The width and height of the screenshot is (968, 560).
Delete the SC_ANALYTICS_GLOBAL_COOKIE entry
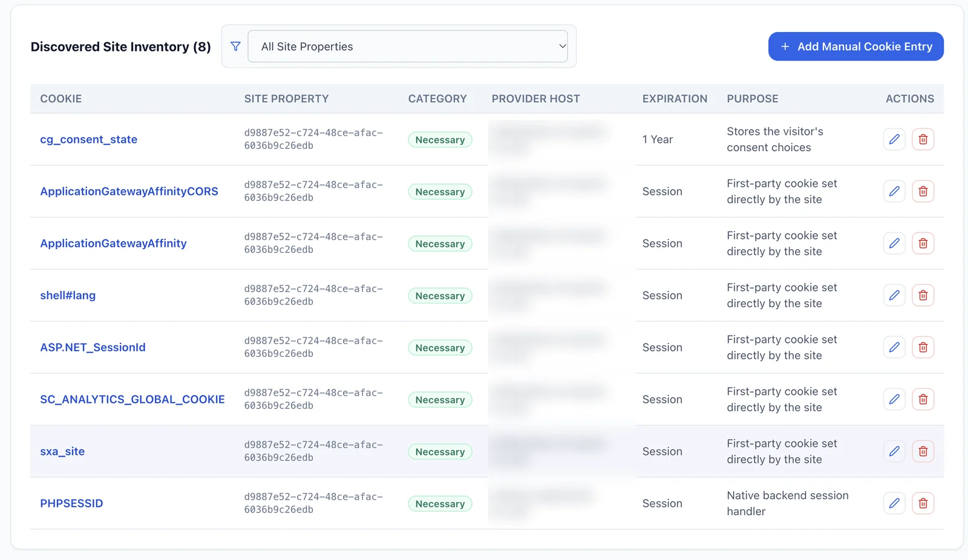point(923,399)
